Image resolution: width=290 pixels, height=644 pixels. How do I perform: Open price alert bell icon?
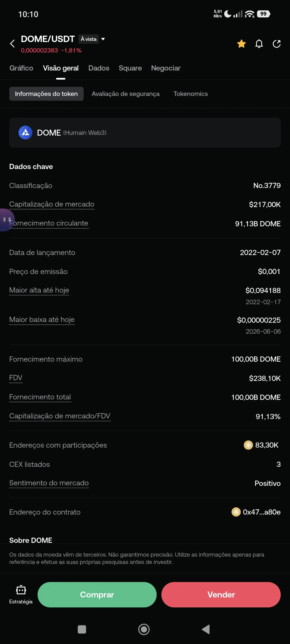tap(259, 44)
